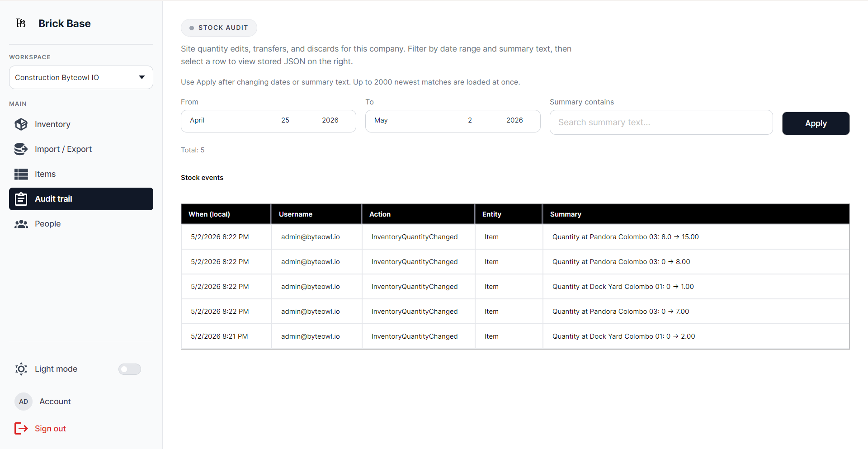868x449 pixels.
Task: Click the Apply filter button
Action: pos(816,123)
